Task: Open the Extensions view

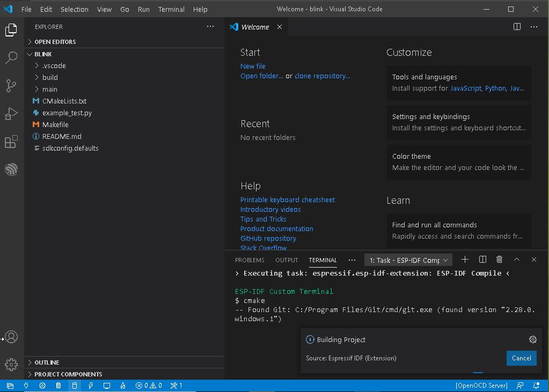Action: click(x=11, y=142)
